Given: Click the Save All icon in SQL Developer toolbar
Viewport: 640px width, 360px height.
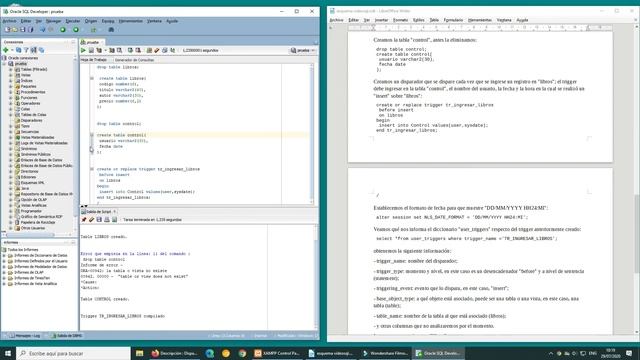Looking at the screenshot, I should tap(30, 29).
